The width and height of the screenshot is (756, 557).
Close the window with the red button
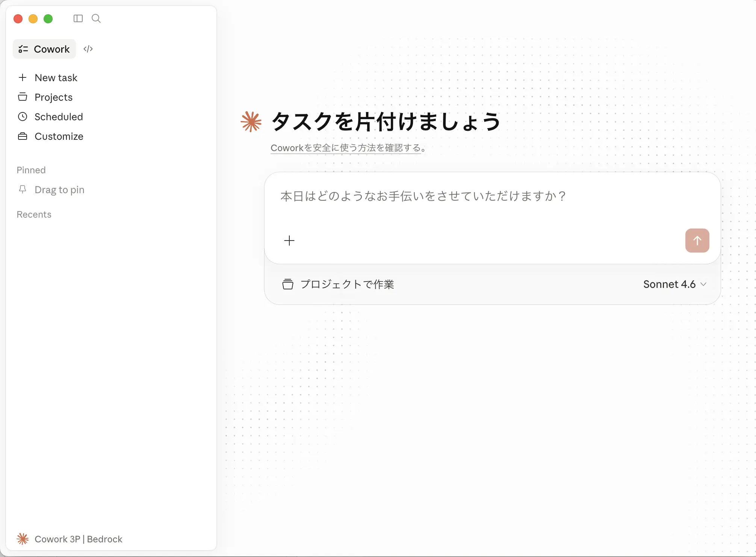point(18,19)
